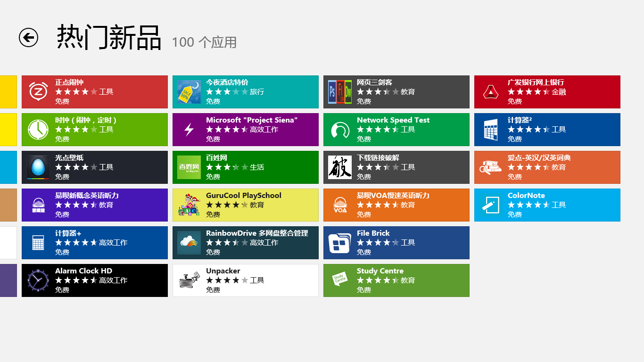Open the 易呗新概念英语听力 icon
The height and width of the screenshot is (362, 644).
[x=38, y=205]
